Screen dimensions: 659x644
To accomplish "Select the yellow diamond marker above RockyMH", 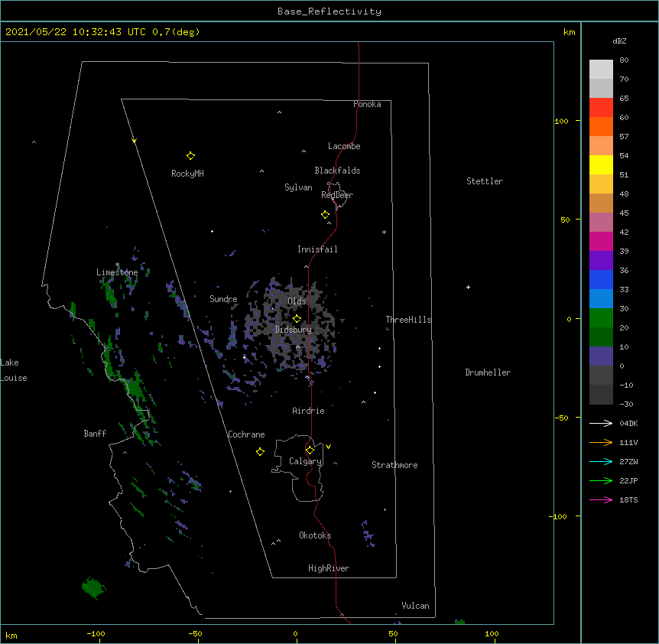I will 190,156.
